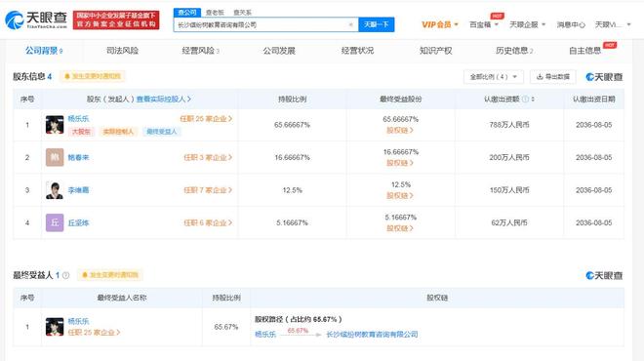Click the download icon in 导出数据
This screenshot has width=644, height=361.
tap(540, 77)
